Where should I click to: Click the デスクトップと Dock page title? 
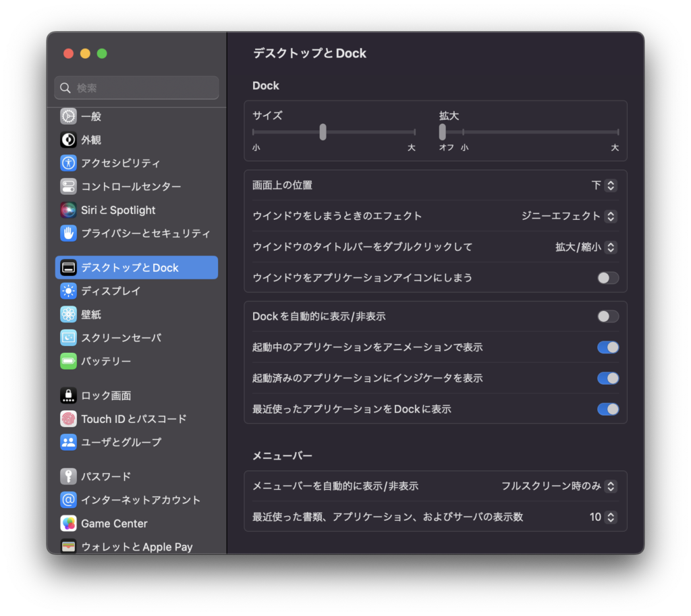[x=309, y=53]
